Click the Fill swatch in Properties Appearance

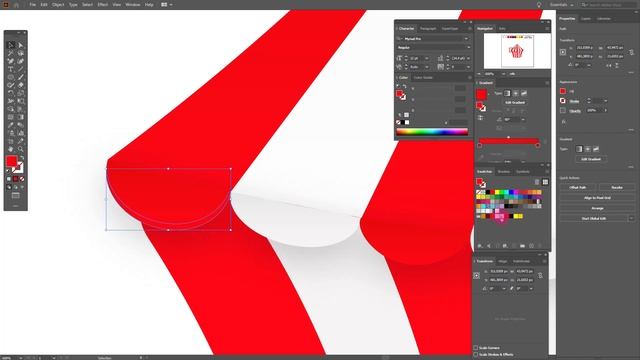tap(563, 91)
